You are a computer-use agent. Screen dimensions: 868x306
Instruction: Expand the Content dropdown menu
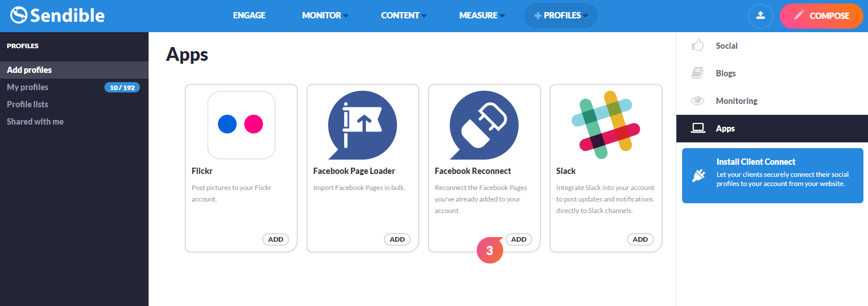click(404, 16)
